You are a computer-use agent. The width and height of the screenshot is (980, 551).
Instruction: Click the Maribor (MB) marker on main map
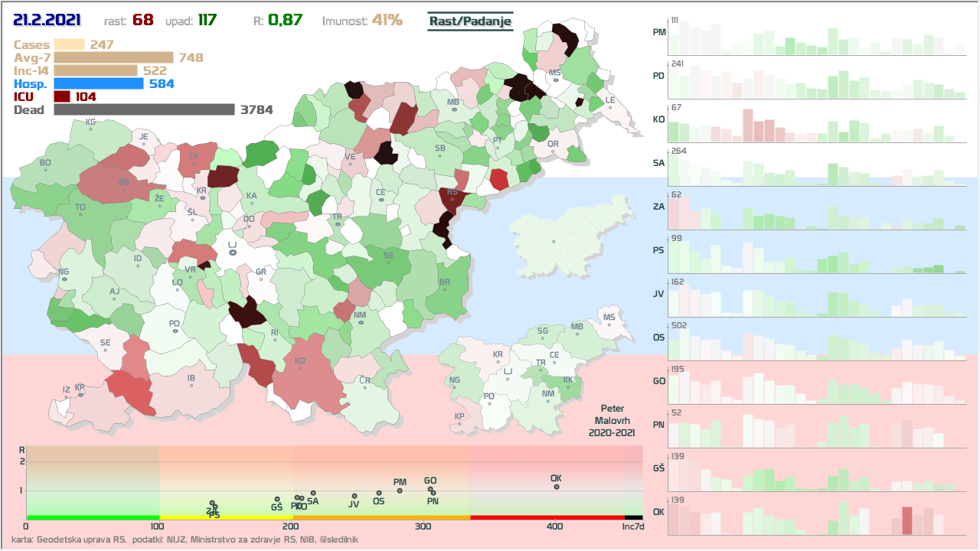tap(453, 109)
